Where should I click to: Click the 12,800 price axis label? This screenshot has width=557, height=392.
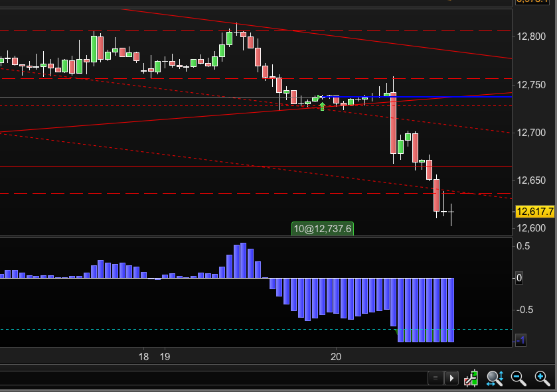[x=531, y=36]
